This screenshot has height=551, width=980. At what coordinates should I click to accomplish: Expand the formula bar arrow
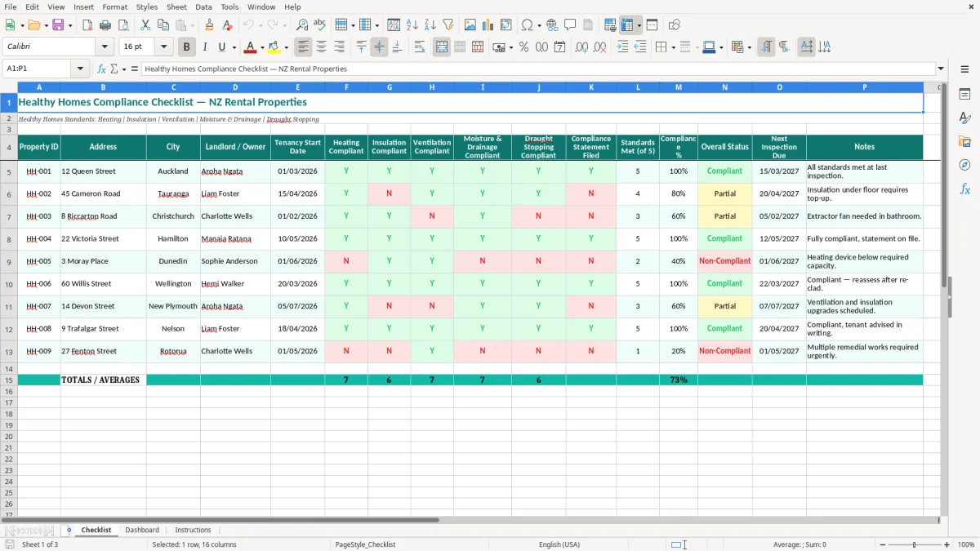tap(941, 69)
